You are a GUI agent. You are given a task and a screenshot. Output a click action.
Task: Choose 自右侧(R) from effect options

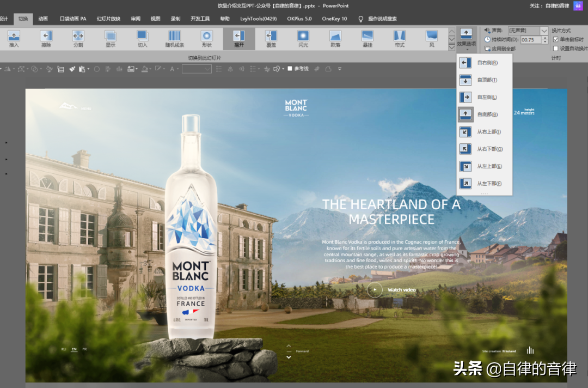[x=484, y=63]
